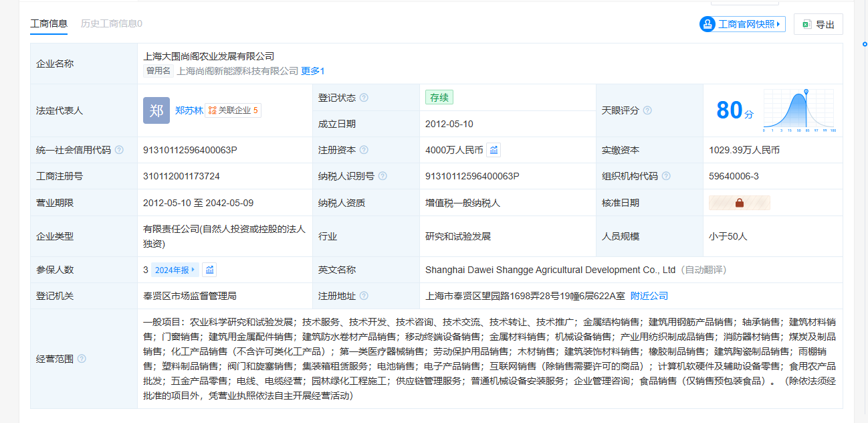Open 郑苏林 legal representative link
The image size is (868, 423).
pos(189,110)
